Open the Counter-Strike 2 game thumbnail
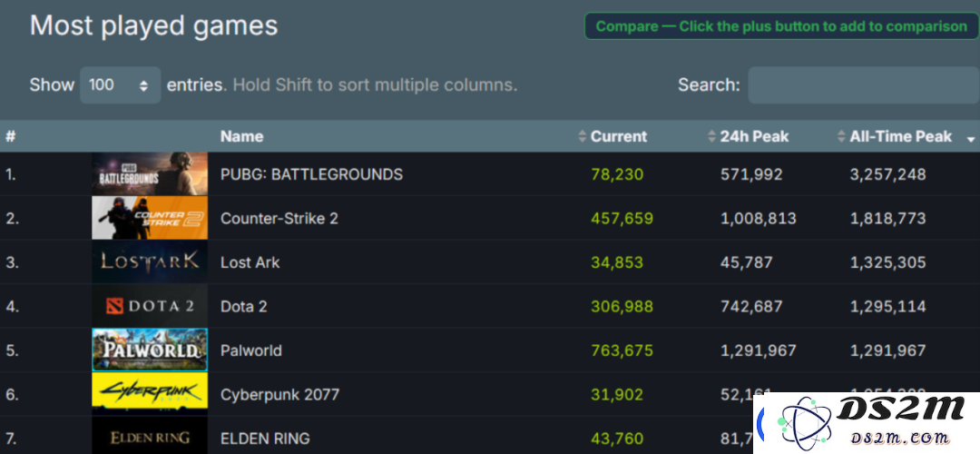980x454 pixels. tap(150, 218)
